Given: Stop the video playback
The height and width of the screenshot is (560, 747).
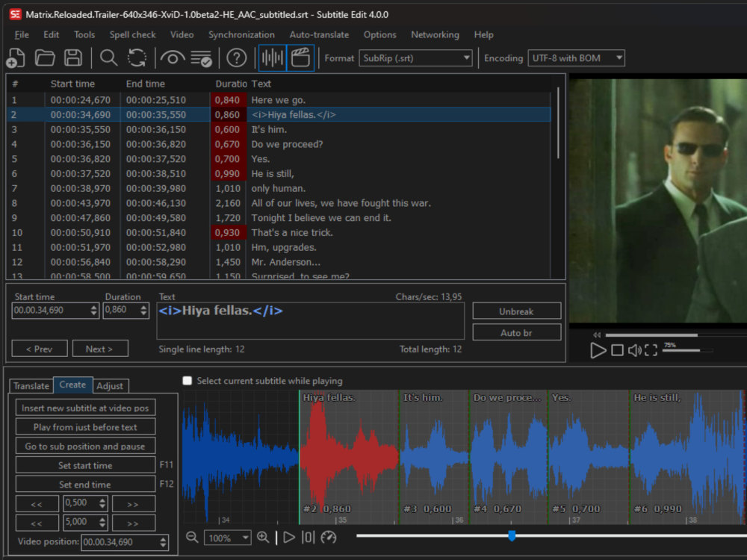Looking at the screenshot, I should point(617,350).
